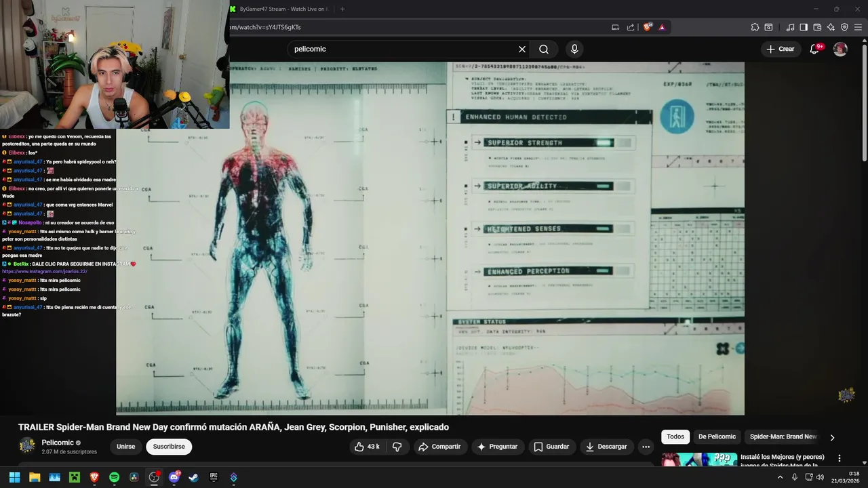
Task: Open the media control music note icon
Action: coord(790,27)
